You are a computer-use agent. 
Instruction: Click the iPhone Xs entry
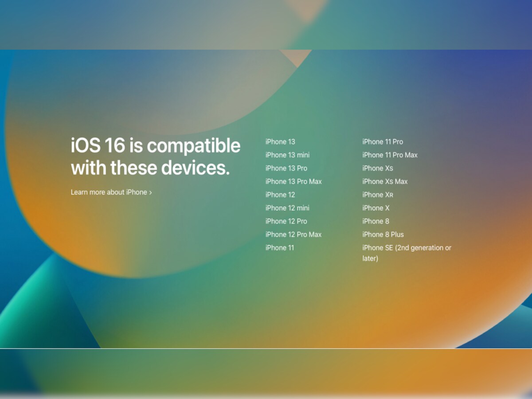pyautogui.click(x=377, y=168)
